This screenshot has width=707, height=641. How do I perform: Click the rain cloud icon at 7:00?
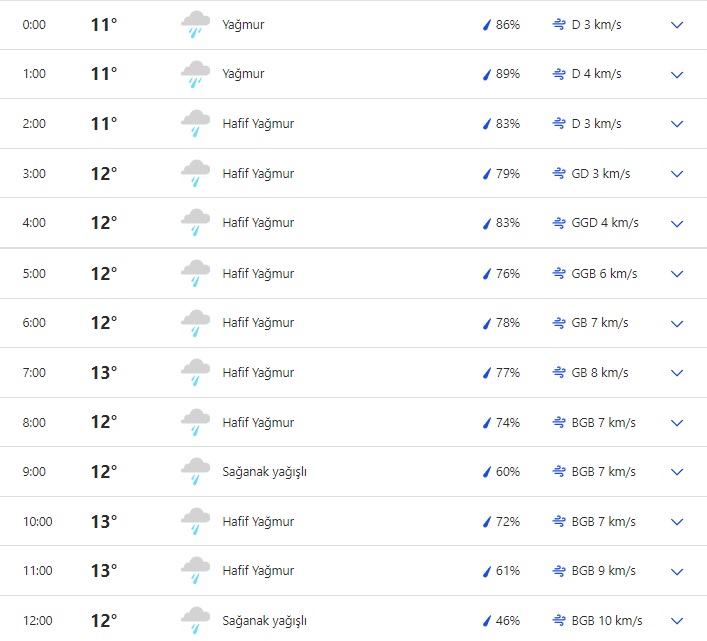[x=195, y=373]
